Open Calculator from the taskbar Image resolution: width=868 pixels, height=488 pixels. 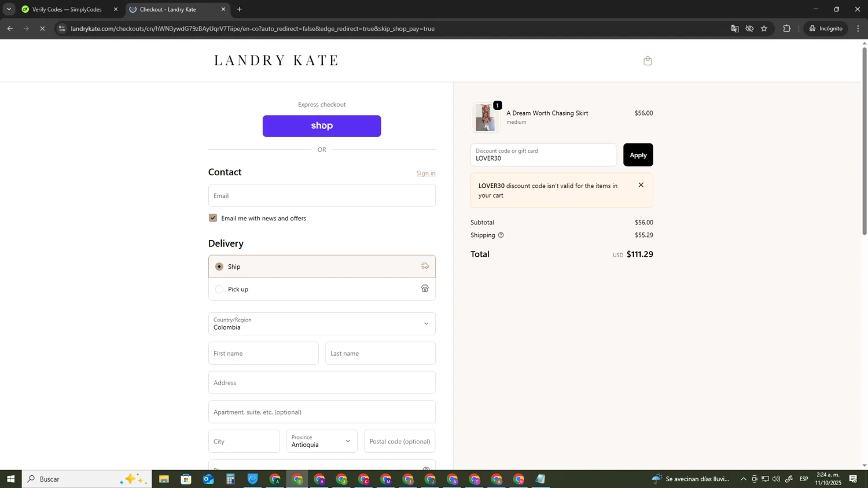pos(230,479)
